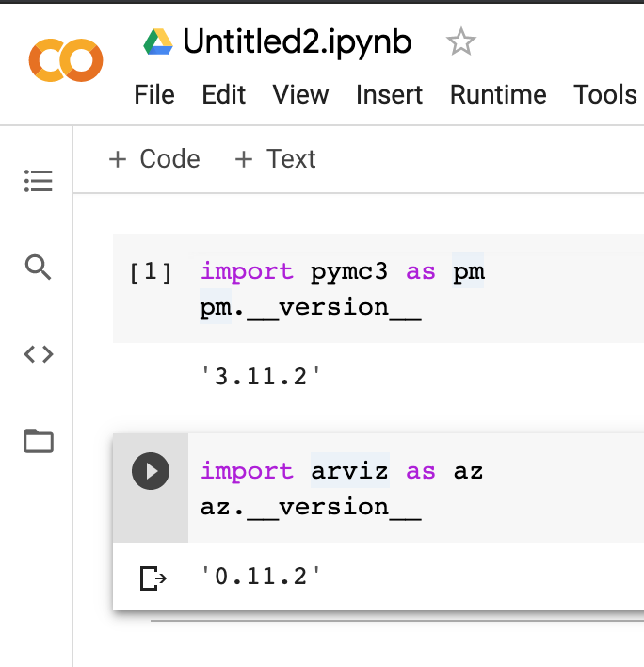644x667 pixels.
Task: Click the code line 'import arviz as az'
Action: 342,471
